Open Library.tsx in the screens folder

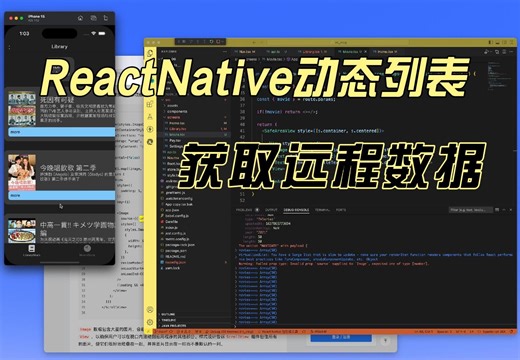(x=178, y=129)
